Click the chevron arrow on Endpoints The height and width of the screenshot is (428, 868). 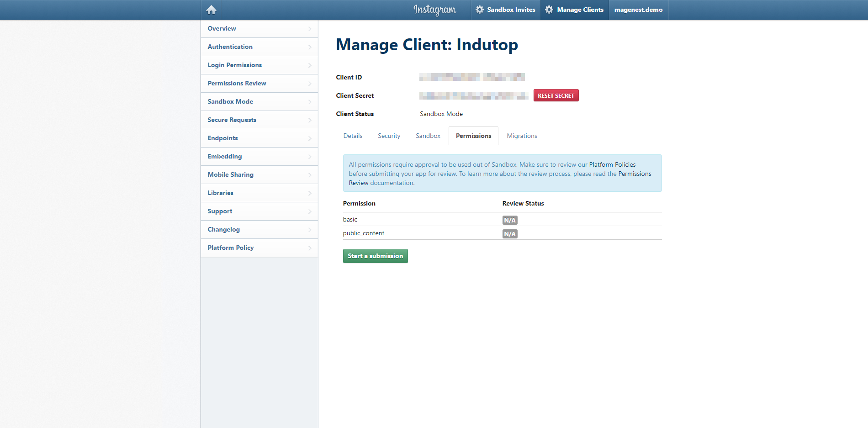point(310,138)
